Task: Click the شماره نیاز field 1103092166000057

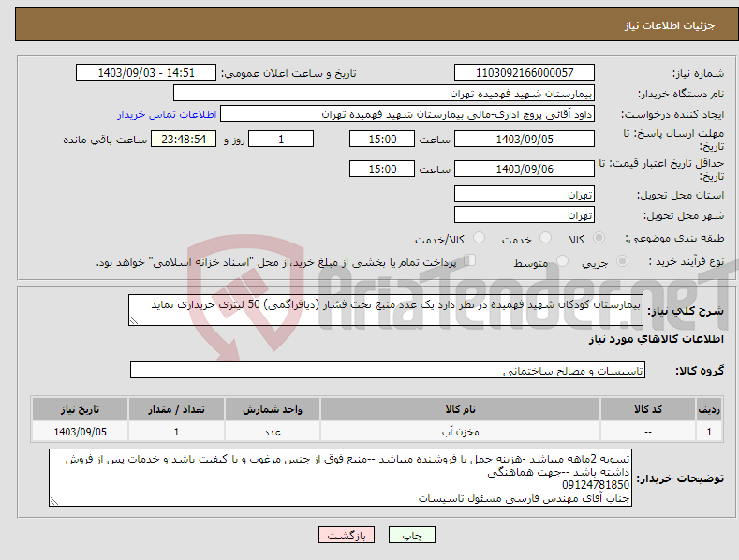Action: pos(525,73)
